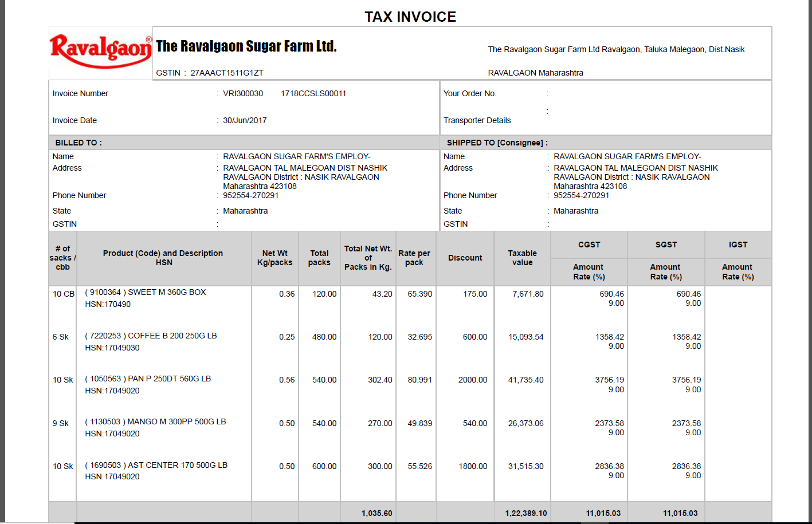
Task: Click rate per pack 80.991
Action: click(x=420, y=380)
